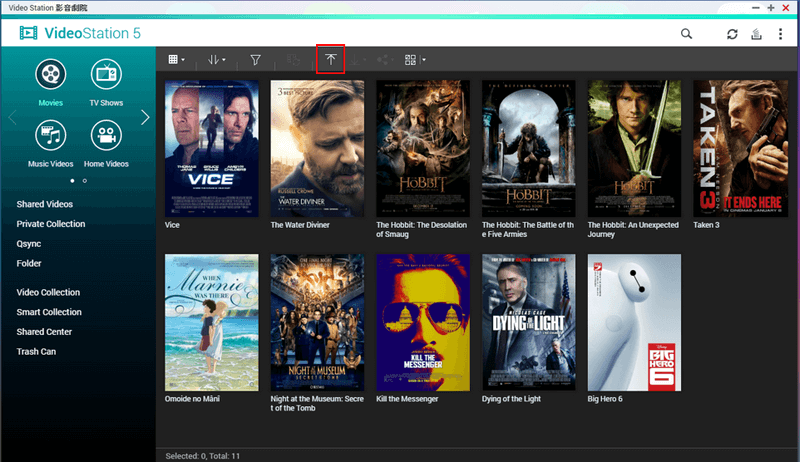Select the Dying of the Light poster
Viewport: 800px width, 462px height.
529,322
